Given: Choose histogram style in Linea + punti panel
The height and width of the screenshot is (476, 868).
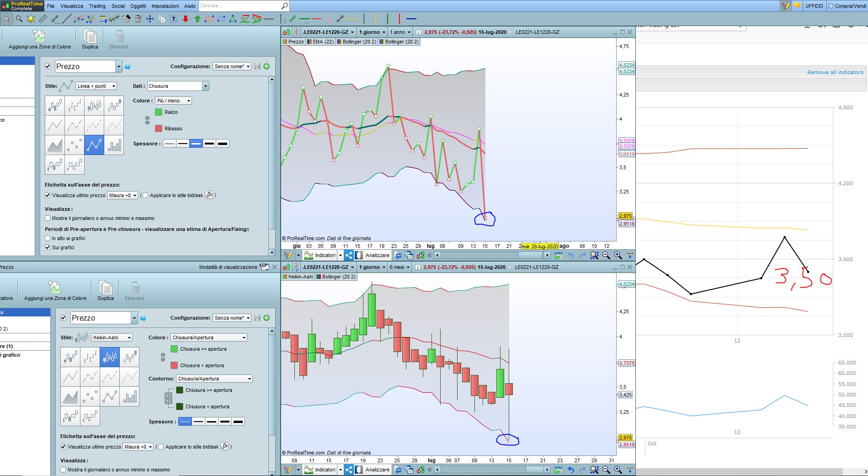Looking at the screenshot, I should click(x=114, y=145).
